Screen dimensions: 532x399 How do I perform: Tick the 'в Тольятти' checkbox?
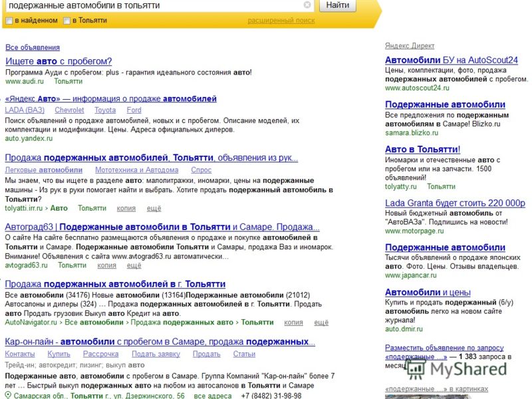(x=67, y=21)
